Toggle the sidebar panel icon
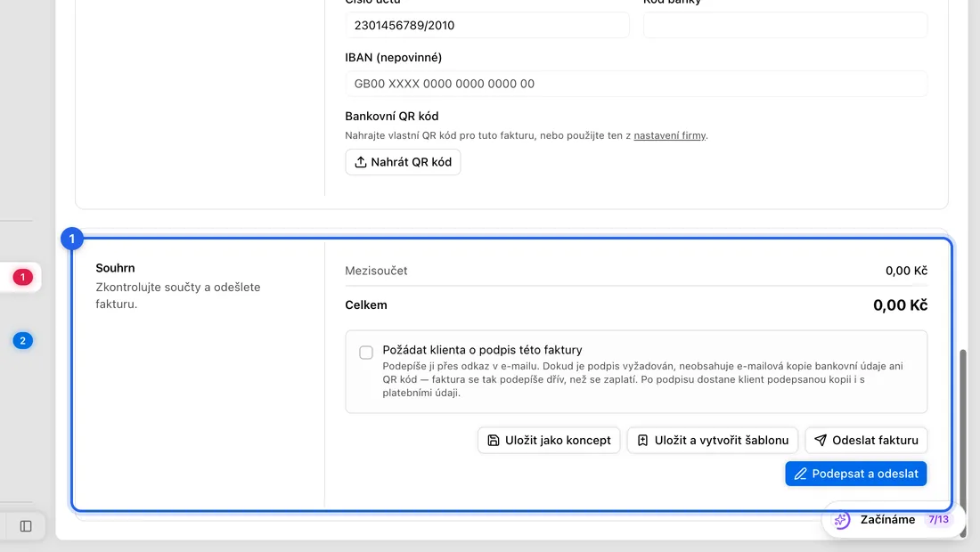Screen dimensions: 980x552 26,526
